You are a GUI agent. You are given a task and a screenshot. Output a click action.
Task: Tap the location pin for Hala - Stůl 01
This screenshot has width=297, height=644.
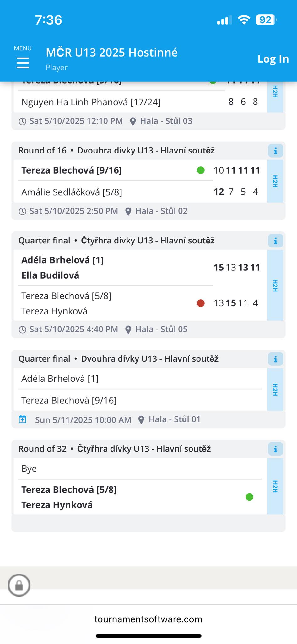coord(141,420)
